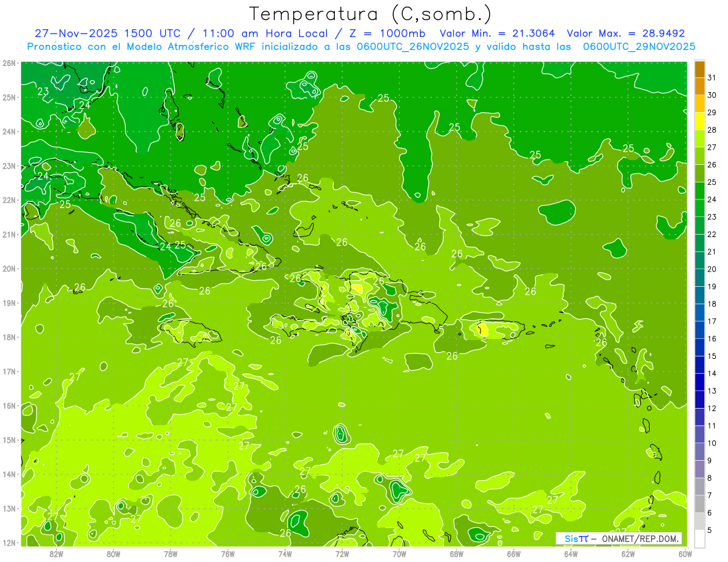Click the '74W' longitude axis label
This screenshot has width=728, height=562.
tap(285, 554)
